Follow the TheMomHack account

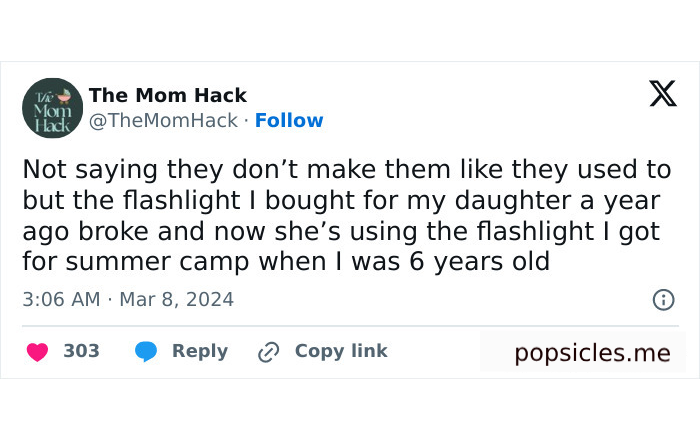(x=289, y=121)
